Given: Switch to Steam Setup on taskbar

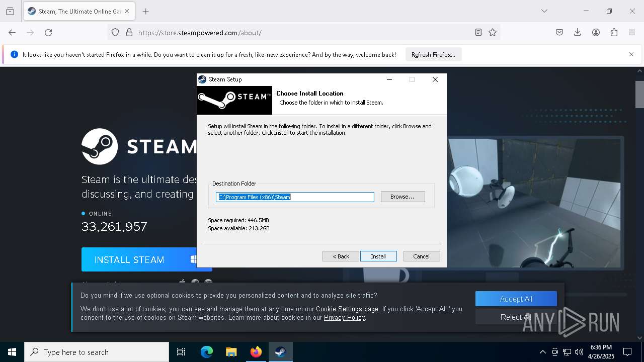Looking at the screenshot, I should [x=280, y=352].
